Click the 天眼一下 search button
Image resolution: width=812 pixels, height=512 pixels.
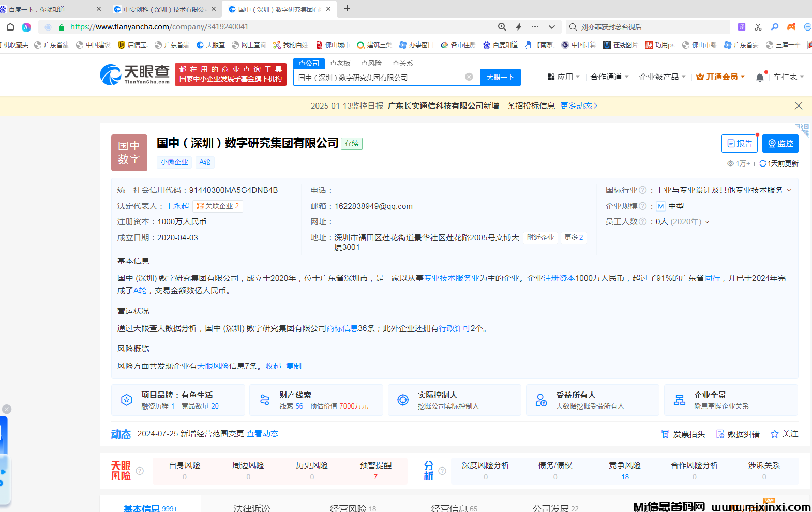(500, 77)
